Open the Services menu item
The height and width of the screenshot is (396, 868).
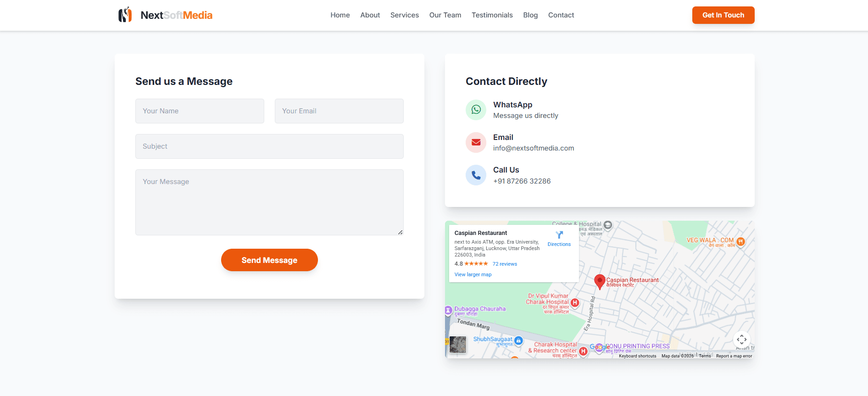pyautogui.click(x=404, y=15)
